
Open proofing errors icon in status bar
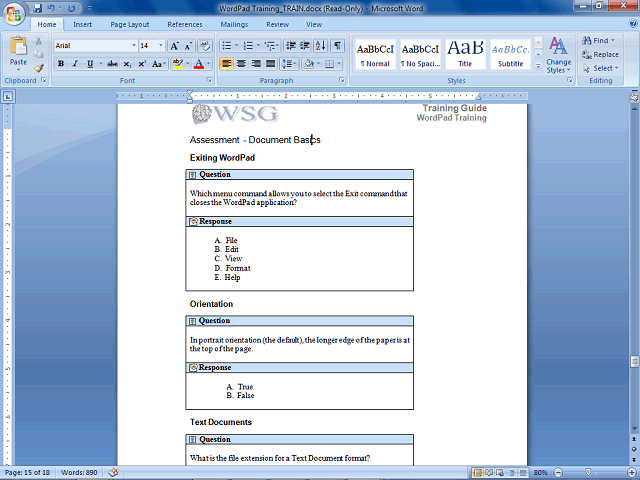point(113,472)
